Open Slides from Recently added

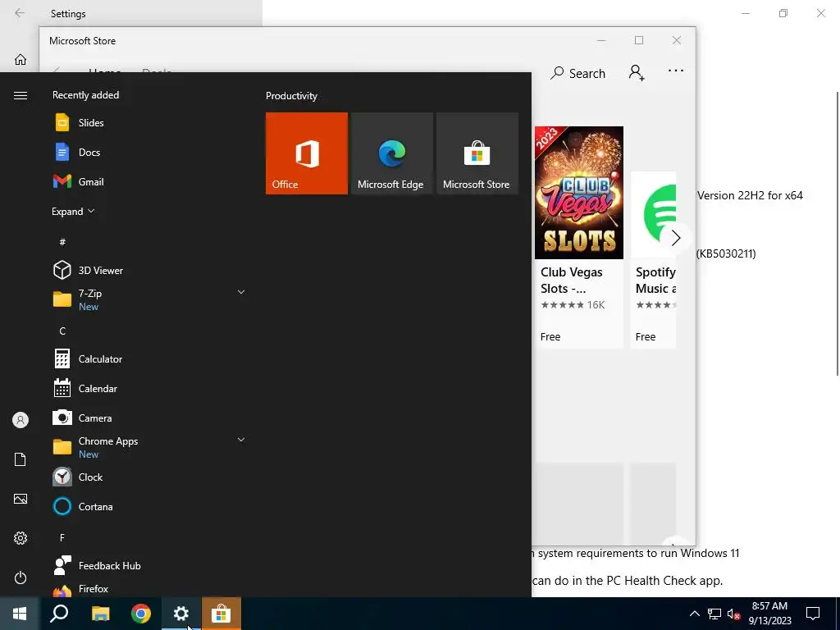point(150,123)
